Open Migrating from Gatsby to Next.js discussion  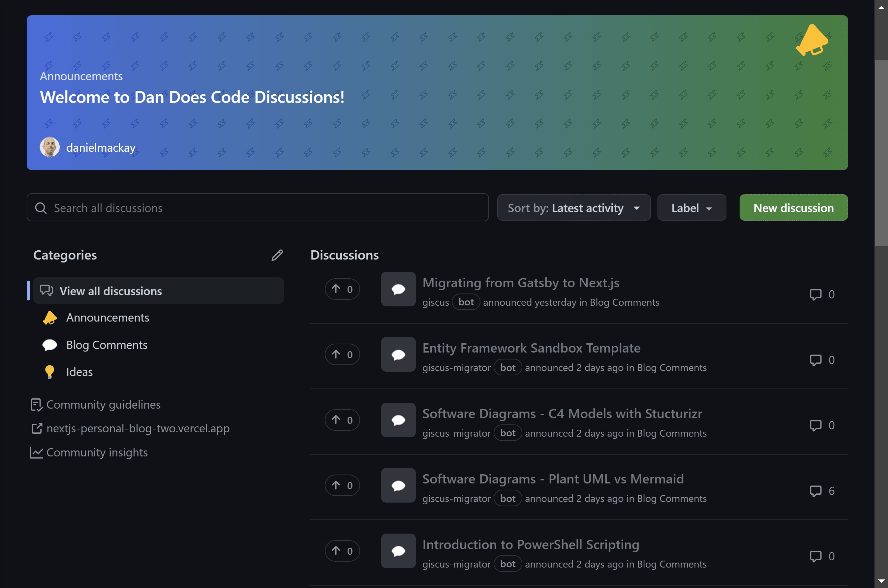[x=521, y=283]
